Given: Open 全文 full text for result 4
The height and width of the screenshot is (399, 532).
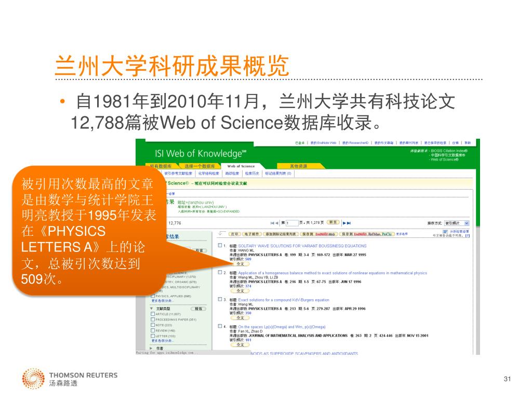Looking at the screenshot, I should [x=240, y=345].
